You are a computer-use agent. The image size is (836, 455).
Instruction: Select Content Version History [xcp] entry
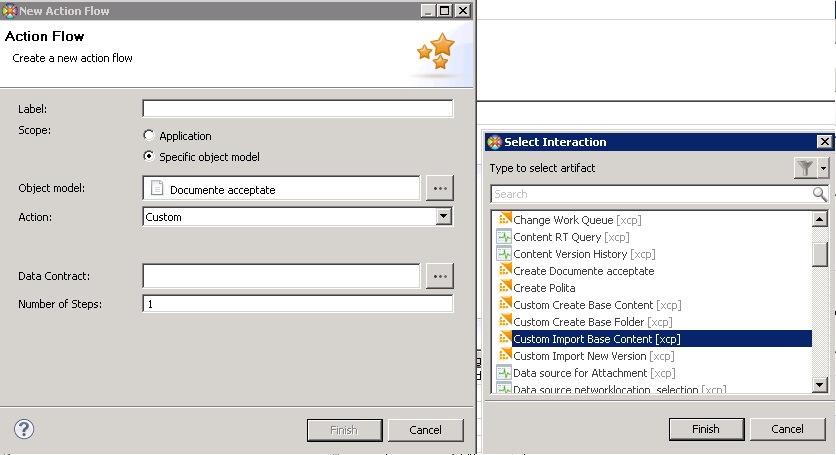tap(584, 254)
